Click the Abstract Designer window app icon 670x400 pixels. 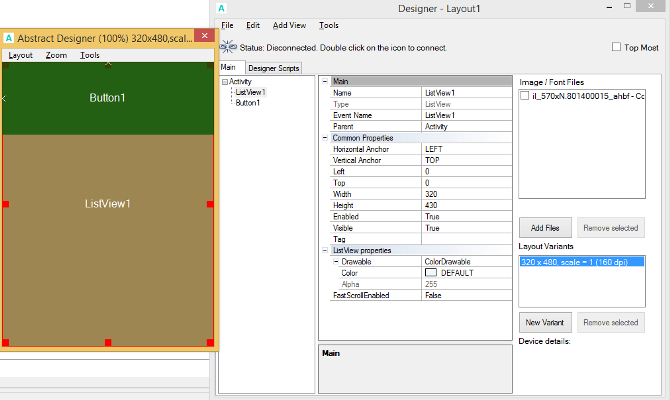[9, 36]
